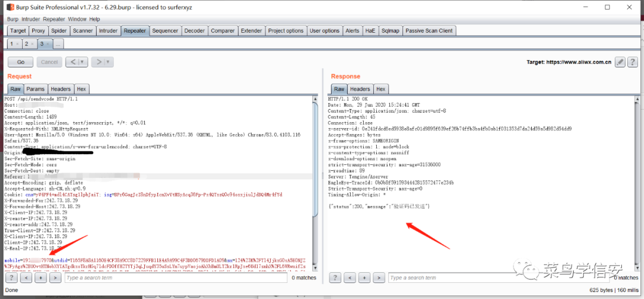Open the User options tab
Image resolution: width=644 pixels, height=299 pixels.
324,31
